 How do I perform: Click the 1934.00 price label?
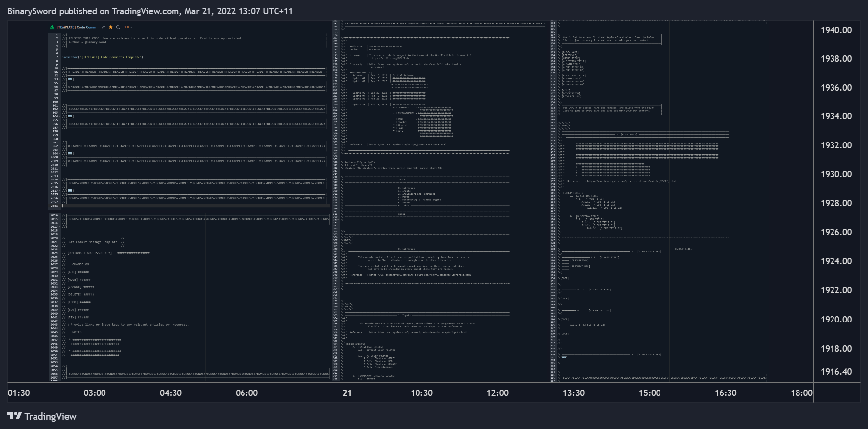(x=836, y=116)
